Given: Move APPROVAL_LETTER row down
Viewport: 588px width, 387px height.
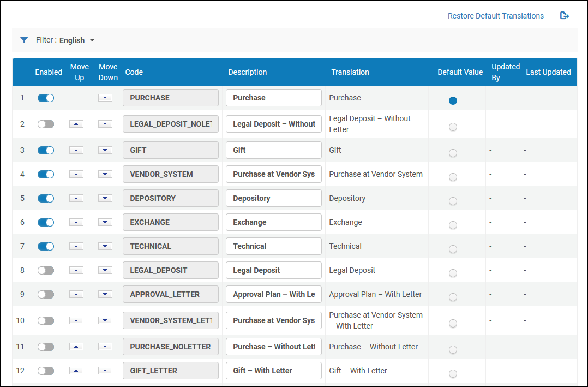Looking at the screenshot, I should pos(105,294).
